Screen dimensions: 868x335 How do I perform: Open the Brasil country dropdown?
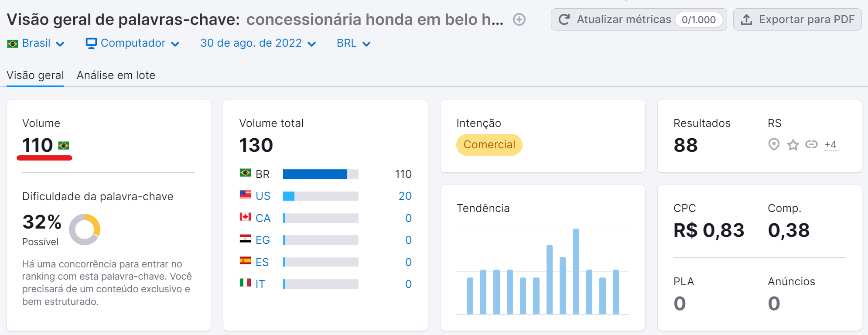[36, 43]
